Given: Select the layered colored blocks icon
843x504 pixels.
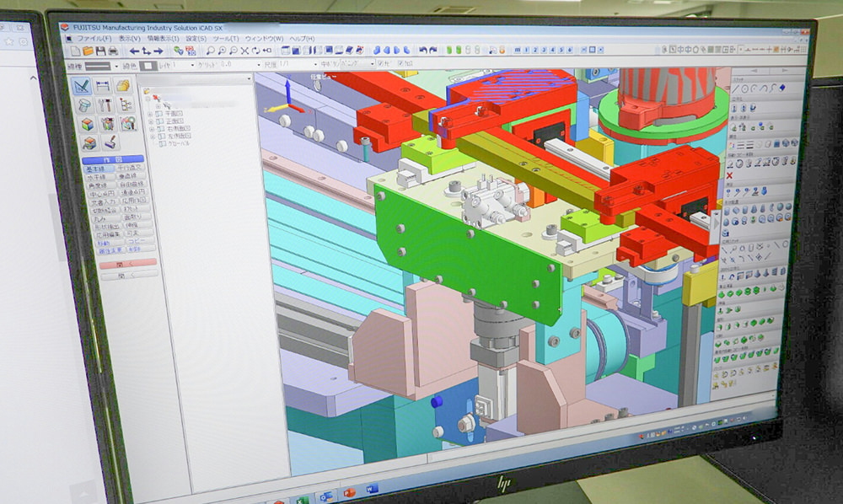Looking at the screenshot, I should (90, 143).
